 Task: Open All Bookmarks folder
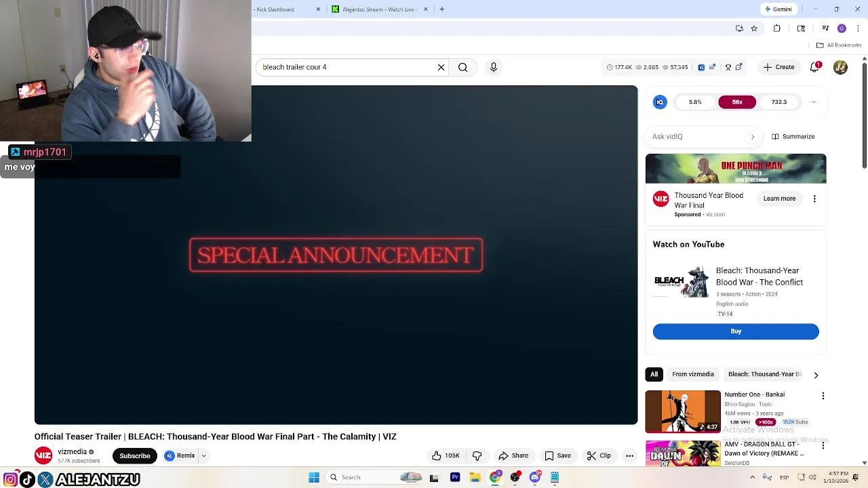(839, 45)
